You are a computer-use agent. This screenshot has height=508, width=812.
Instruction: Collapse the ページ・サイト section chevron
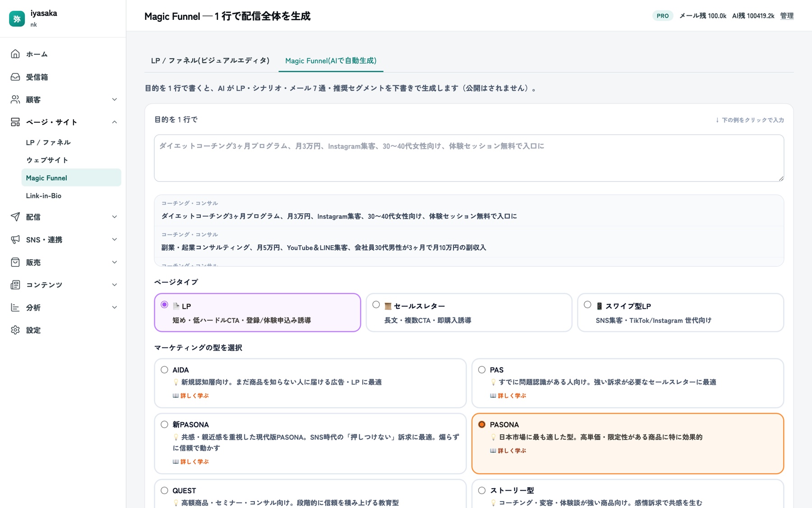pyautogui.click(x=115, y=122)
